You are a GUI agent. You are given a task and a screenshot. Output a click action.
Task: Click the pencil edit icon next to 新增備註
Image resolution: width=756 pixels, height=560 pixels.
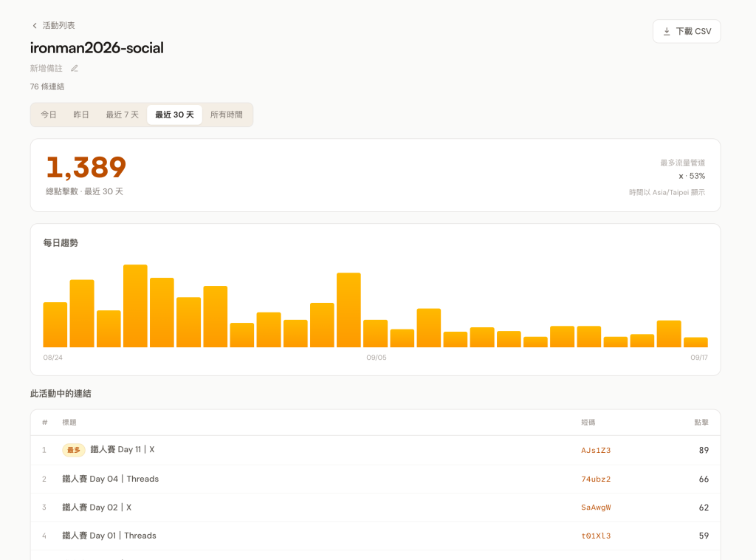pos(75,69)
